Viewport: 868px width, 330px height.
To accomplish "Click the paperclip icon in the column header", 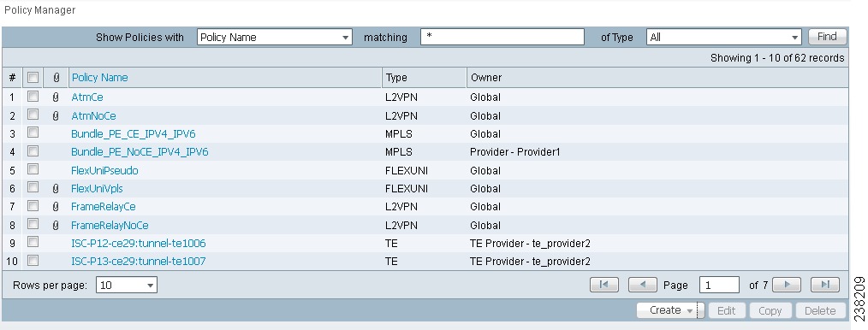I will [56, 78].
